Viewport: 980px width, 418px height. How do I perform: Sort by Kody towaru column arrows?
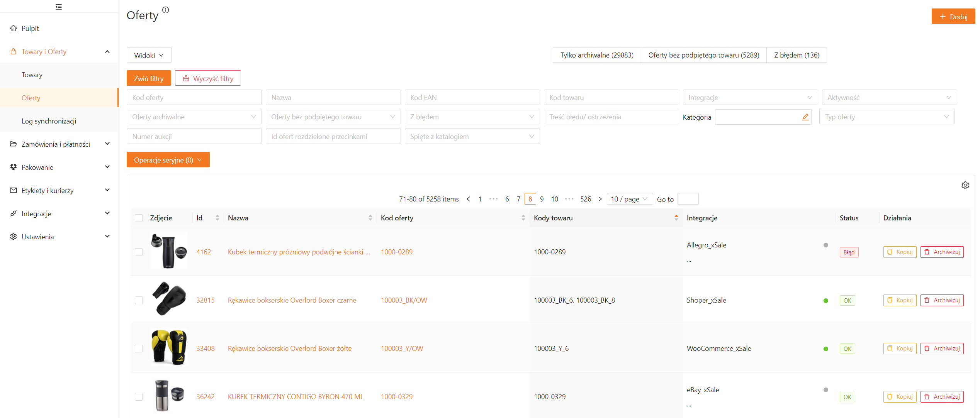(x=676, y=218)
